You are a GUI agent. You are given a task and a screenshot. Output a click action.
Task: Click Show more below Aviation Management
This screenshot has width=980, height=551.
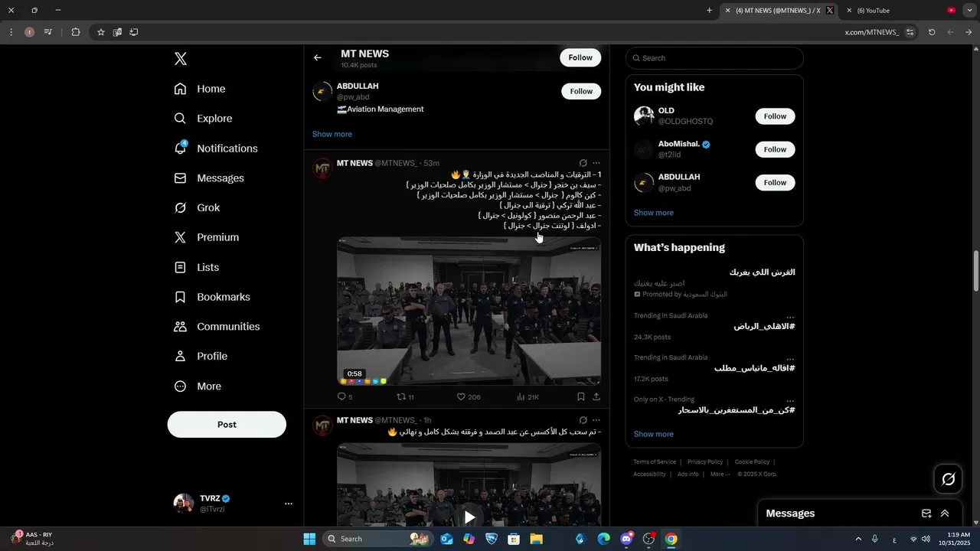click(332, 134)
